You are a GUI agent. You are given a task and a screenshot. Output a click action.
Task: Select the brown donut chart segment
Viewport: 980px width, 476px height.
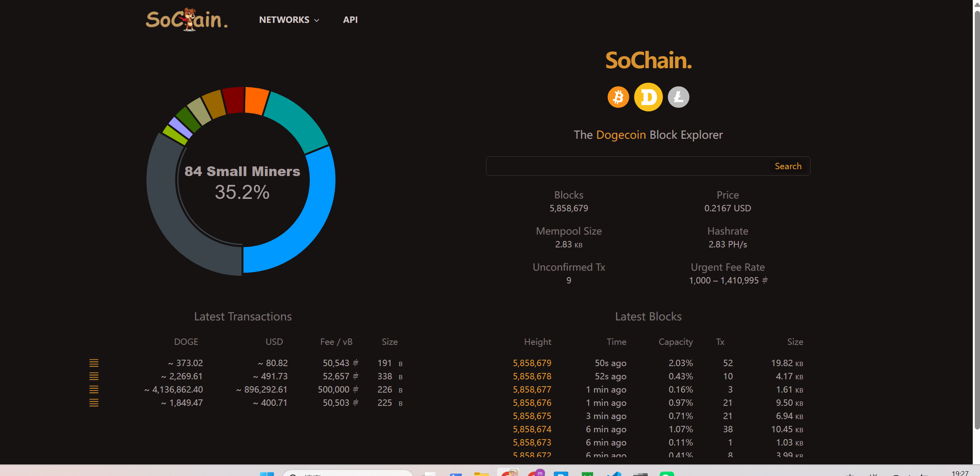click(215, 105)
